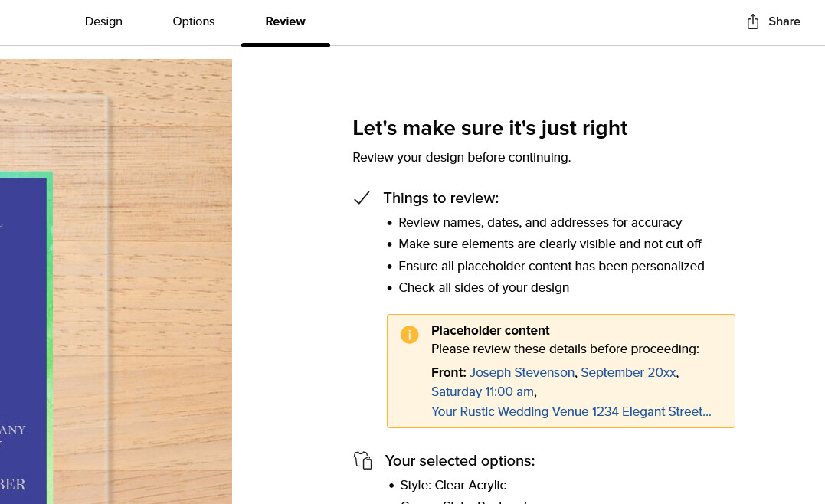
Task: Click 'Check all sides of your design'
Action: pyautogui.click(x=483, y=288)
